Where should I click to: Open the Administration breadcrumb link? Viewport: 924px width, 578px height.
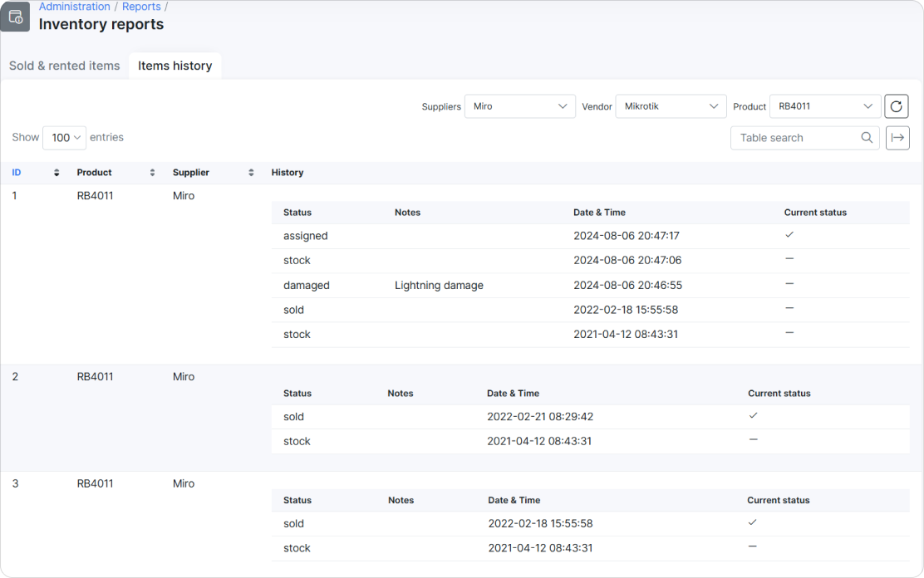pyautogui.click(x=75, y=7)
